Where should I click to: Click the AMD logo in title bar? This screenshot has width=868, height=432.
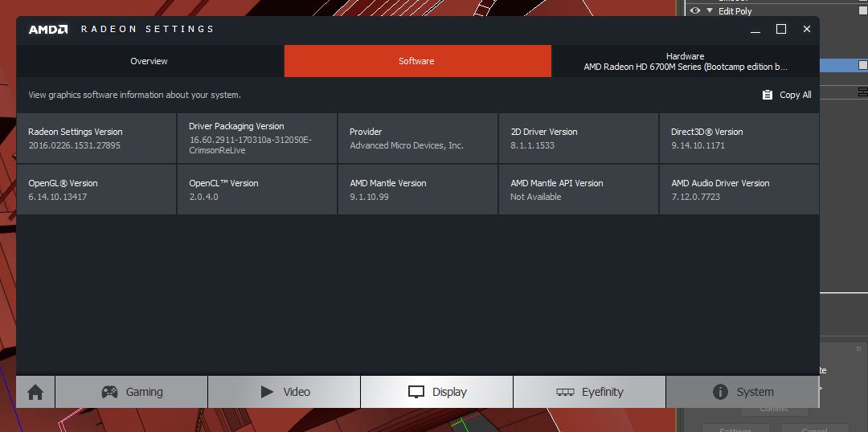48,30
